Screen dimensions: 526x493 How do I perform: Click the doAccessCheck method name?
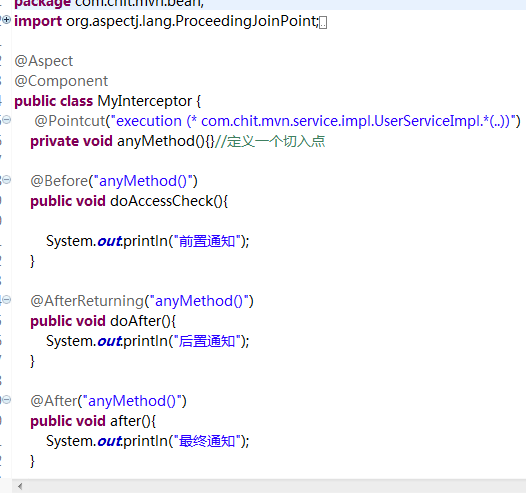pos(161,201)
